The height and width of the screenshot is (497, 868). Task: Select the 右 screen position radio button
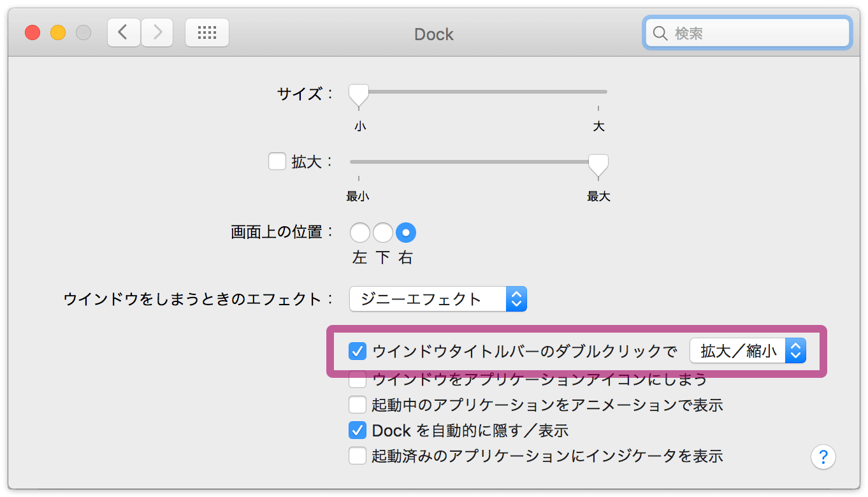pos(406,233)
